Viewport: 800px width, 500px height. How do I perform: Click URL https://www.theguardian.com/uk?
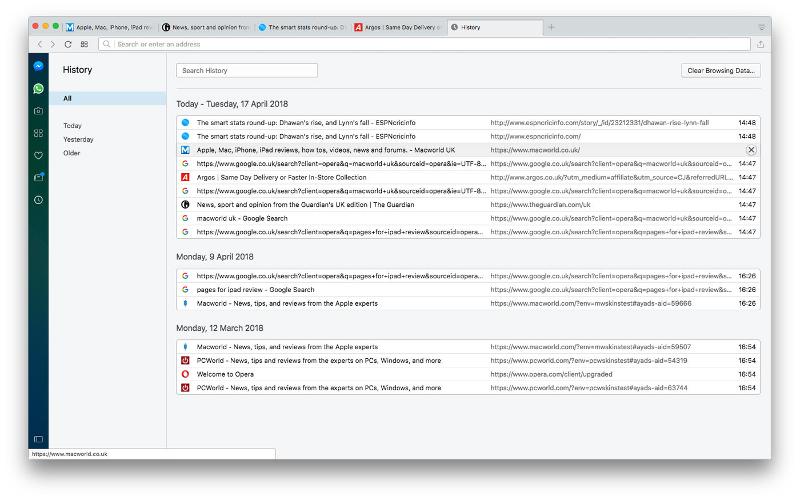540,205
